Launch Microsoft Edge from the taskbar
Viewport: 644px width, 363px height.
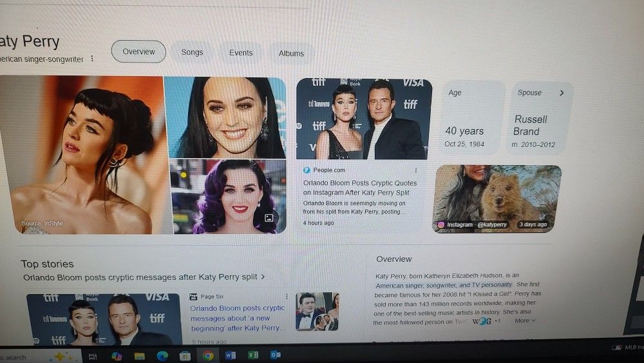[x=162, y=356]
